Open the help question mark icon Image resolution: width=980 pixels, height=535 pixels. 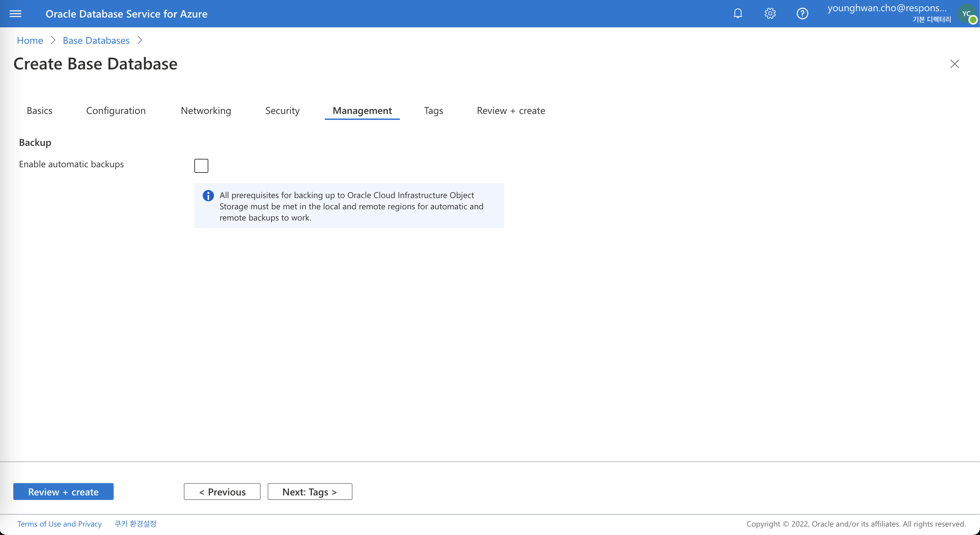pos(802,14)
